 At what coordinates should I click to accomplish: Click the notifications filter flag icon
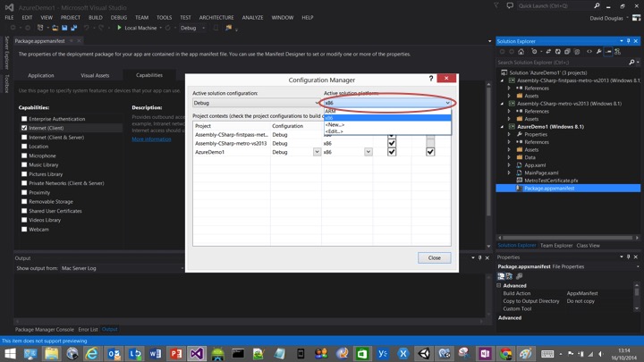496,5
